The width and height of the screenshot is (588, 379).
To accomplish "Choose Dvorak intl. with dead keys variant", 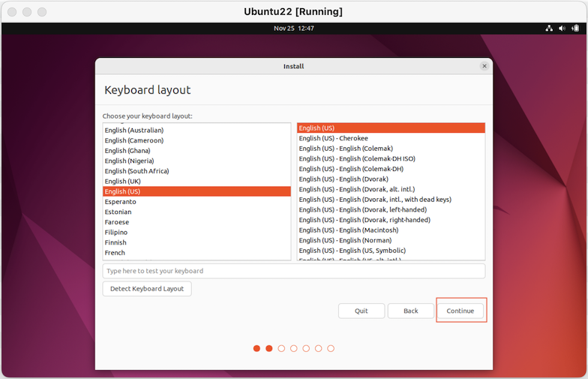I will pos(391,200).
